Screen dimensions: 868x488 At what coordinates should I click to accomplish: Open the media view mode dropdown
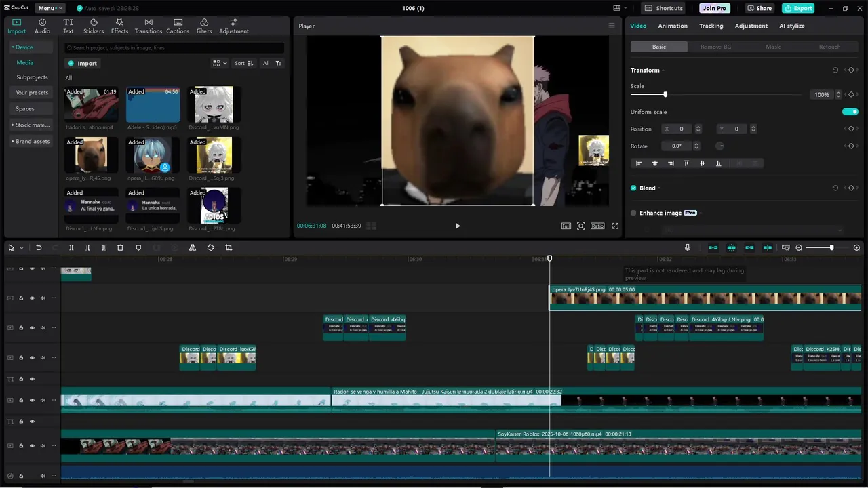tap(220, 63)
